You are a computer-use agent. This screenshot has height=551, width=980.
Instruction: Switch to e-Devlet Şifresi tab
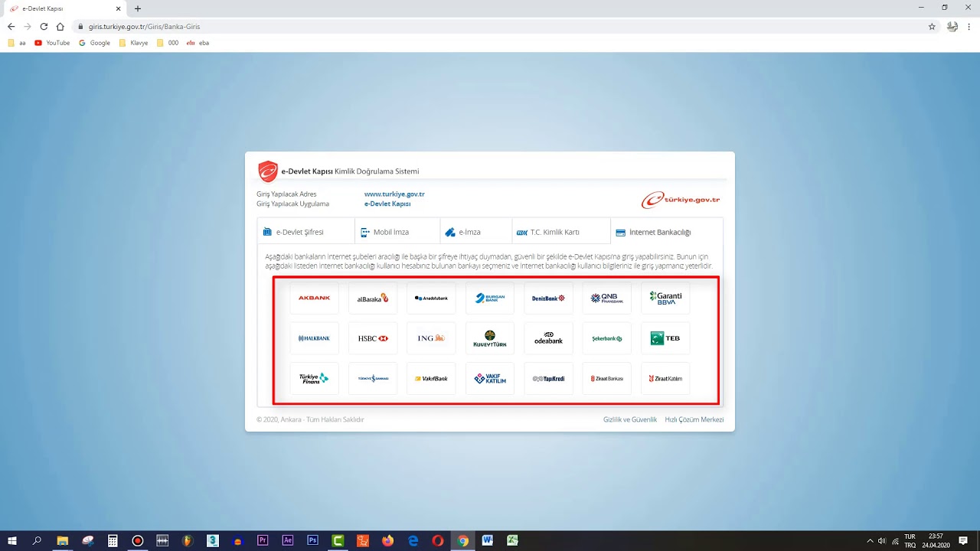click(x=306, y=232)
